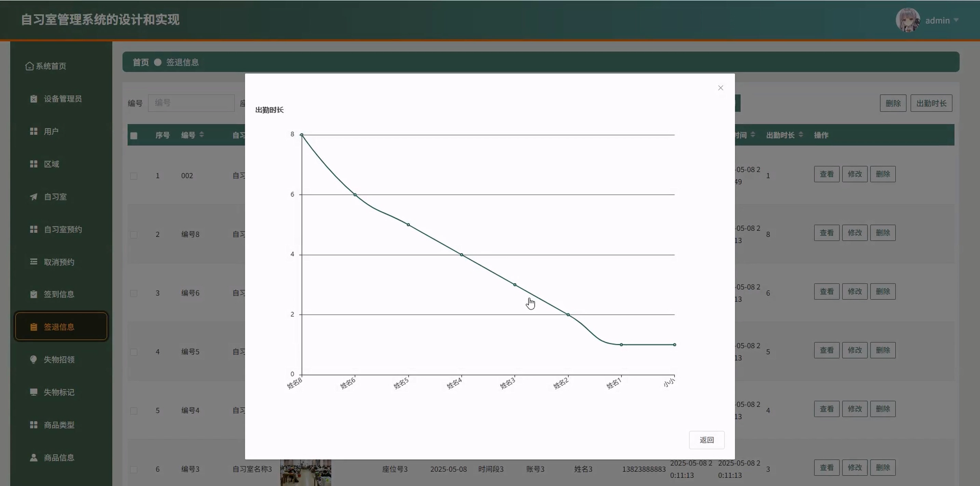This screenshot has width=980, height=486.
Task: Sort by the 编号 column arrows
Action: pos(202,135)
